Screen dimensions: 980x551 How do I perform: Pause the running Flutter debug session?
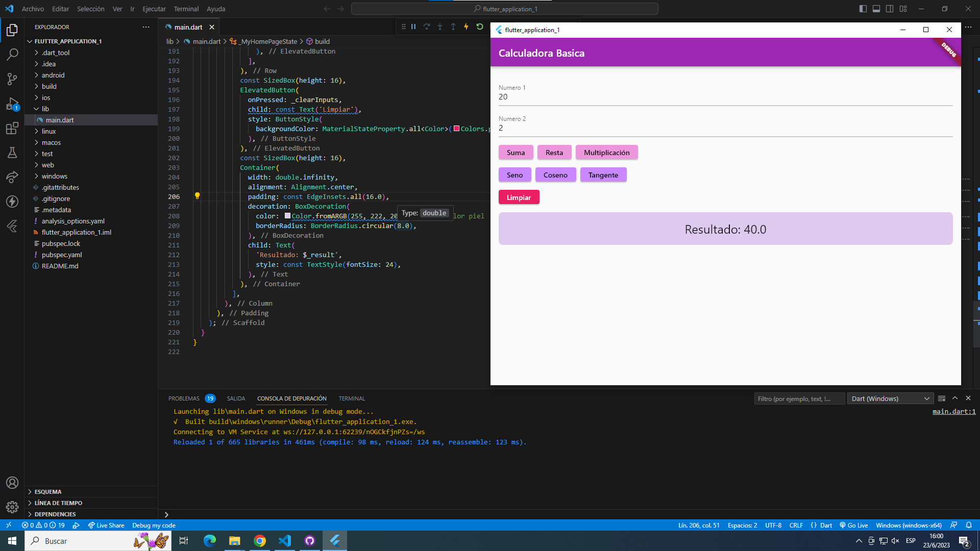tap(413, 27)
